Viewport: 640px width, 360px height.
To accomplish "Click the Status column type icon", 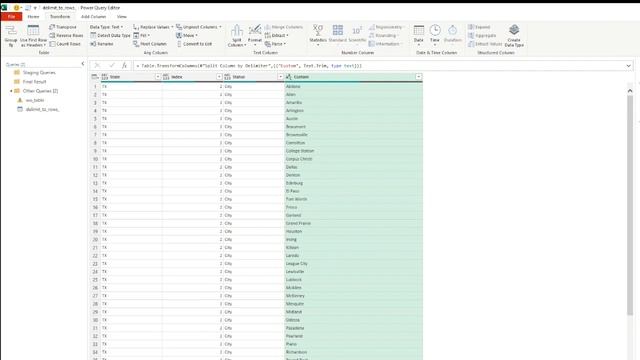I will [x=227, y=77].
